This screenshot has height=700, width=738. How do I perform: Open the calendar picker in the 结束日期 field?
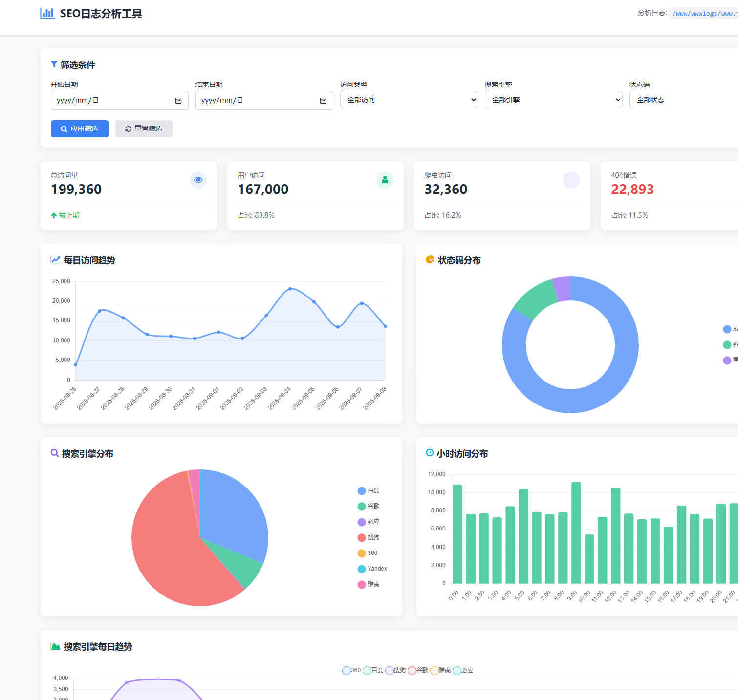(x=323, y=101)
